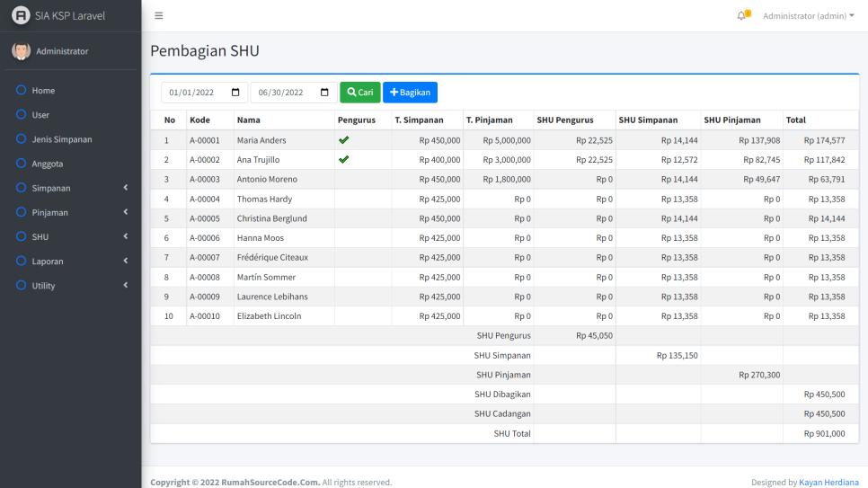The image size is (868, 488).
Task: Click the circle icon beside User
Action: (x=21, y=114)
